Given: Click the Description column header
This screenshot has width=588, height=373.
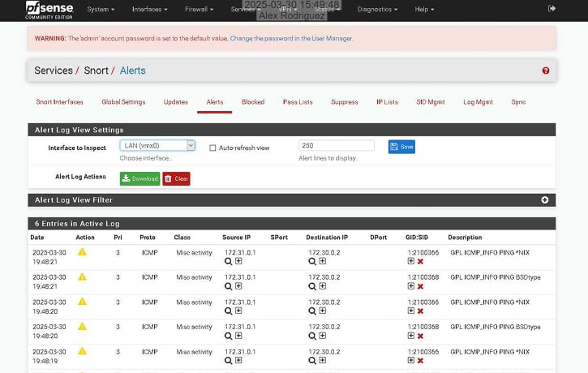Looking at the screenshot, I should (465, 238).
